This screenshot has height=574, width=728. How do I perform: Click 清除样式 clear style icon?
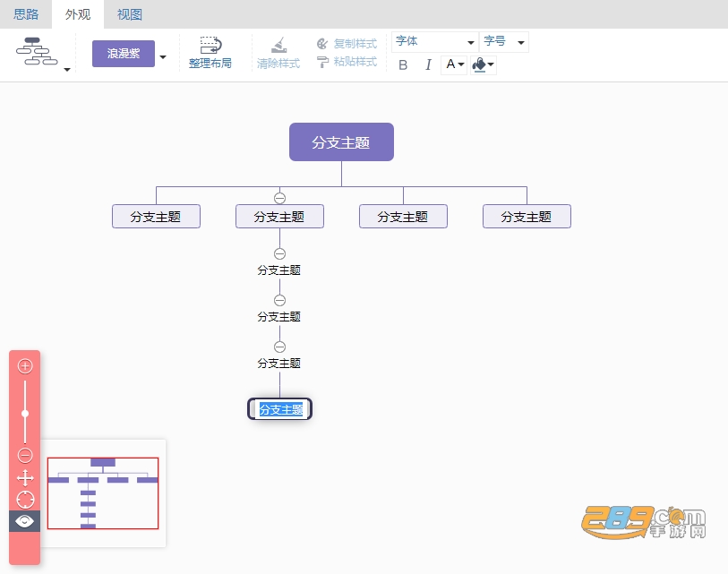click(x=278, y=54)
